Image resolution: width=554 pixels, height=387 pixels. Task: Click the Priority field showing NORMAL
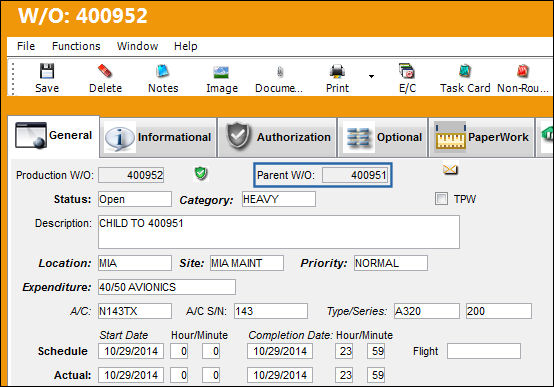point(391,263)
